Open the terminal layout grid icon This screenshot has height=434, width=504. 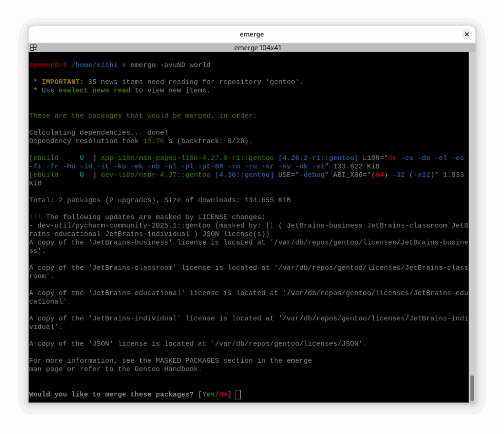(34, 48)
